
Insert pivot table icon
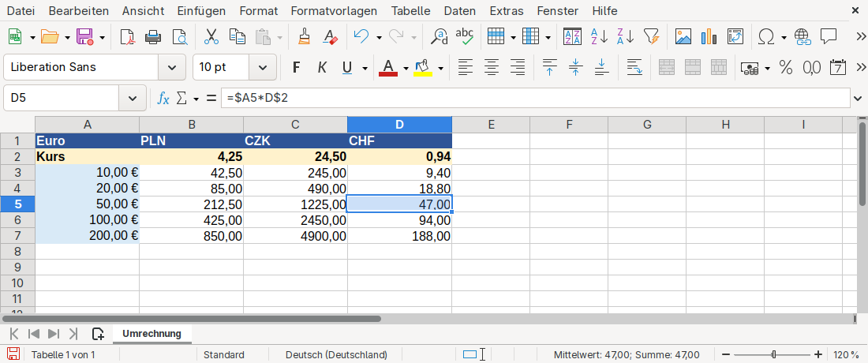click(735, 37)
